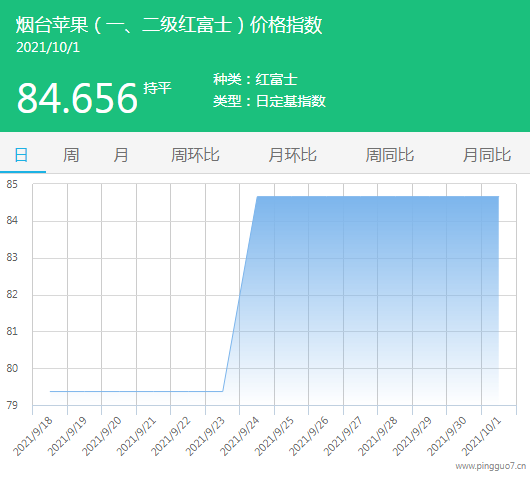This screenshot has width=530, height=477.
Task: Switch to the 周 weekly tab
Action: 71,155
